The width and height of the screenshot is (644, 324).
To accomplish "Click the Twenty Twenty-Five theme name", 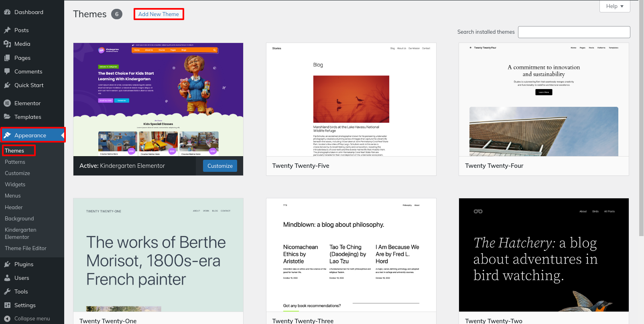I will (301, 166).
